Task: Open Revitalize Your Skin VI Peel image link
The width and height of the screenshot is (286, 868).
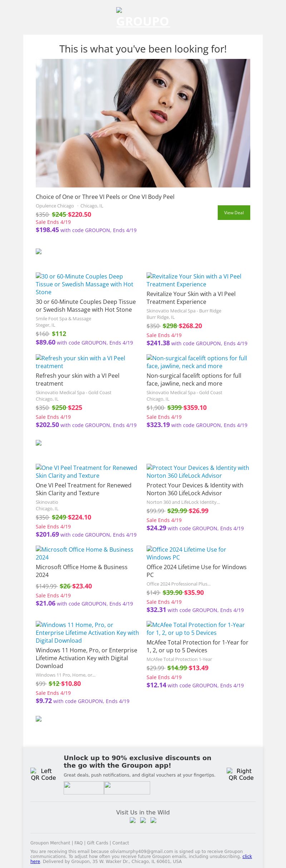Action: (194, 280)
